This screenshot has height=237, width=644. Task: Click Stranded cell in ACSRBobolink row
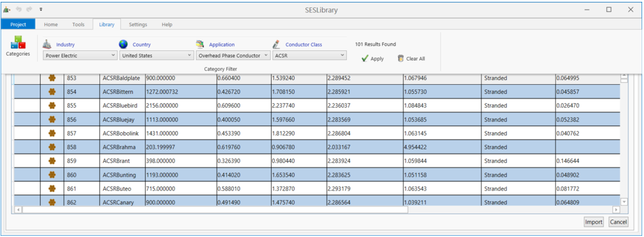pos(518,133)
